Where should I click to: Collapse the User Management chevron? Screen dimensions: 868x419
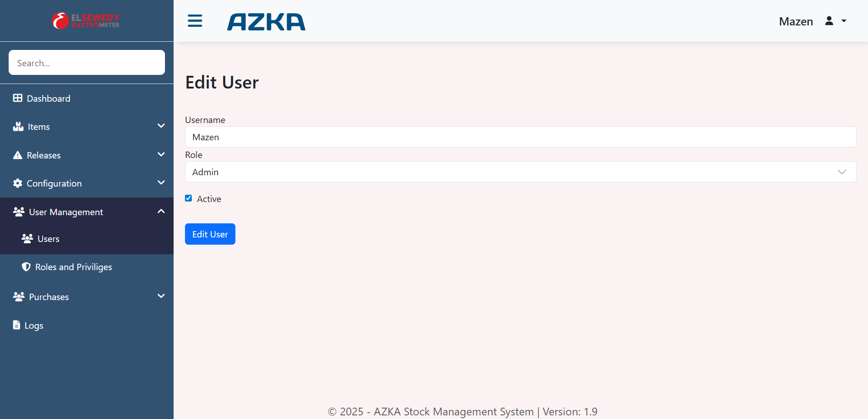tap(161, 212)
